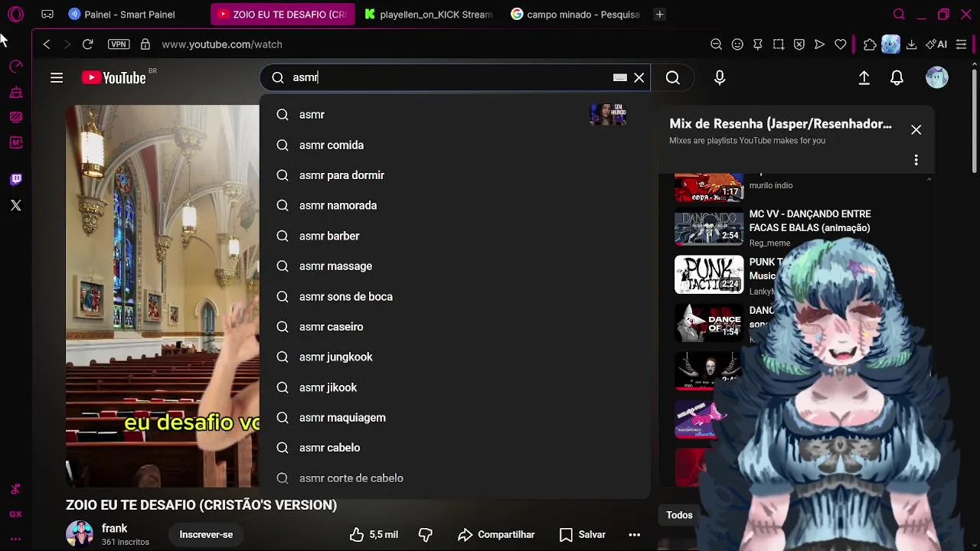Open the ad blocker shield icon

799,44
